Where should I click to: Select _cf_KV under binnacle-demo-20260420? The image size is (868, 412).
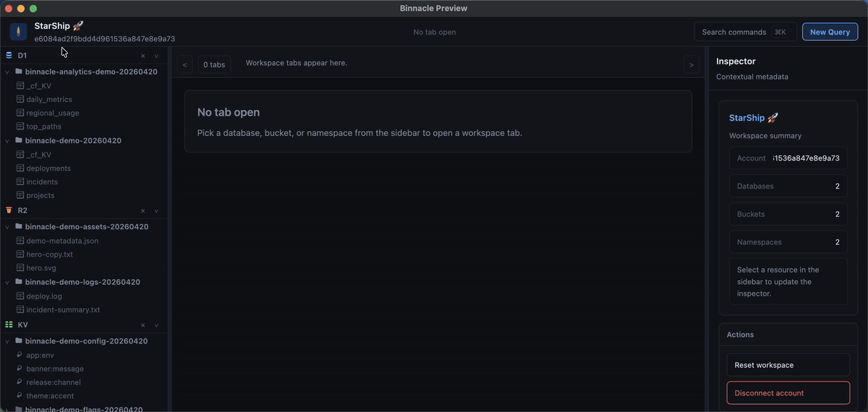tap(38, 154)
